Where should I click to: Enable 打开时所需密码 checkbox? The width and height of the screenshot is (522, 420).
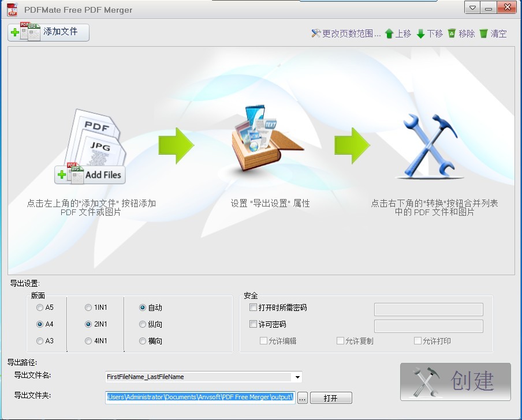click(253, 307)
